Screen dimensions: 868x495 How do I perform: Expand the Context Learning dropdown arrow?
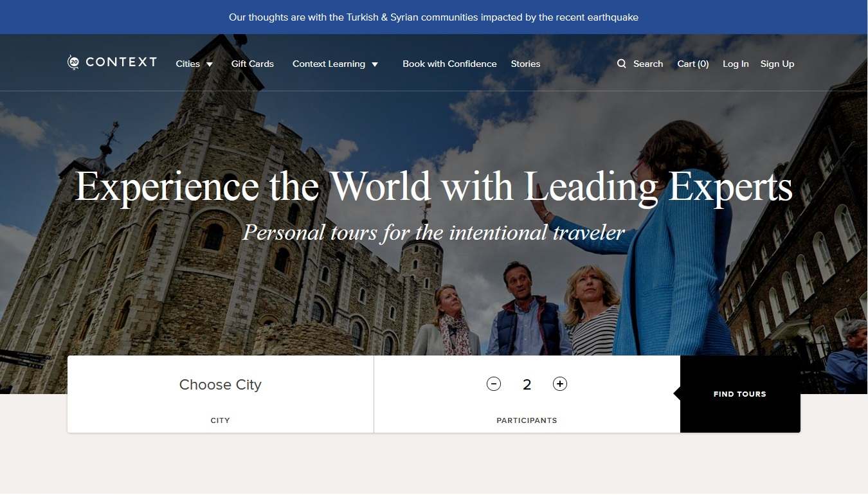pyautogui.click(x=375, y=64)
